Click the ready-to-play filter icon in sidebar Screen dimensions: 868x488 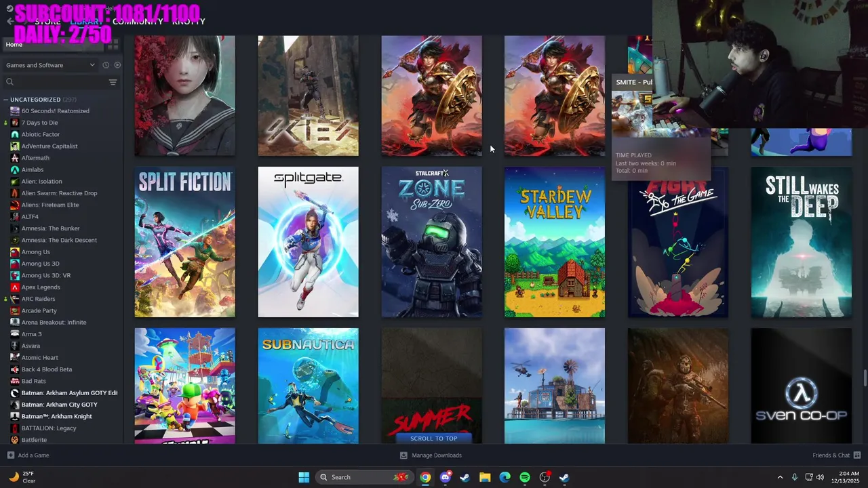pyautogui.click(x=117, y=65)
